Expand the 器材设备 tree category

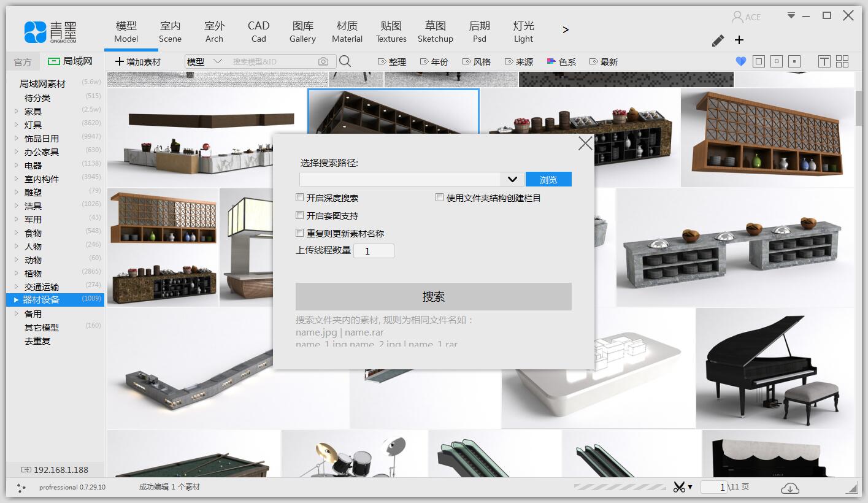(x=16, y=300)
